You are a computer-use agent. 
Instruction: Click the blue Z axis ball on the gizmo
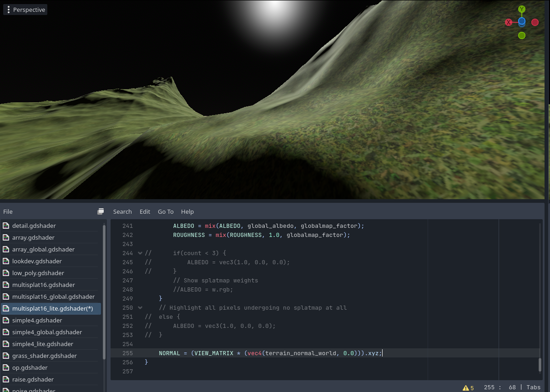pos(521,21)
